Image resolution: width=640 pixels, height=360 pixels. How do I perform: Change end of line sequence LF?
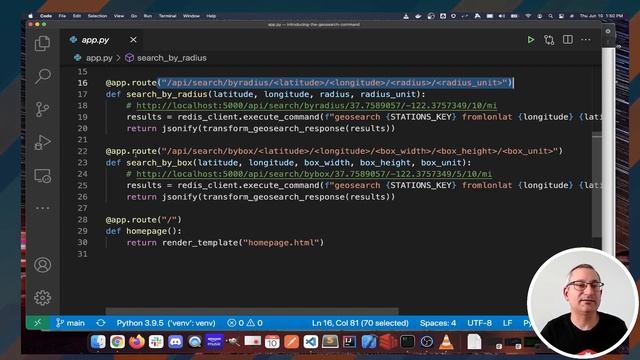point(507,323)
